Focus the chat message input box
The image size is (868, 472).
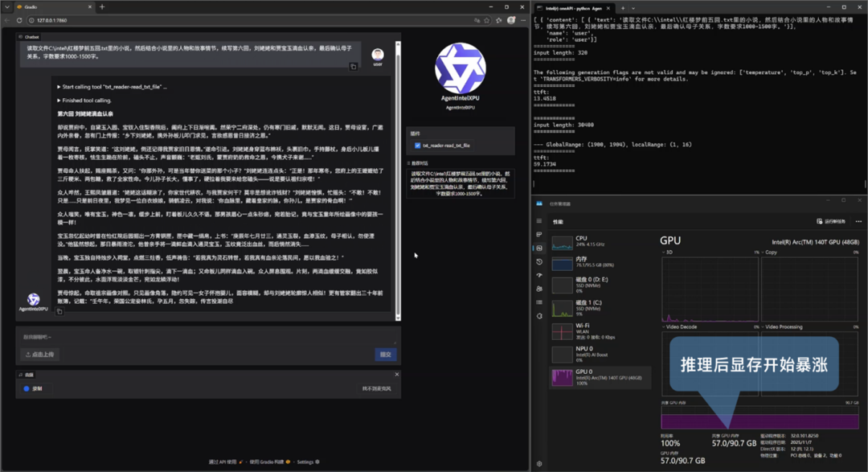click(x=207, y=338)
